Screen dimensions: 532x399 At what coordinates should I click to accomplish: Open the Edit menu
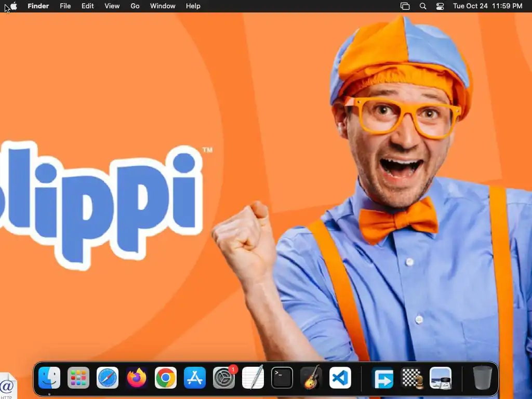[x=87, y=6]
